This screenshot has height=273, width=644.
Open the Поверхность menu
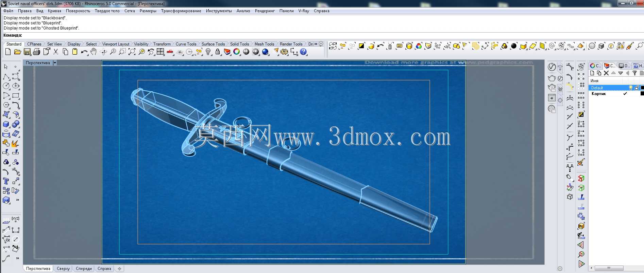pos(78,11)
